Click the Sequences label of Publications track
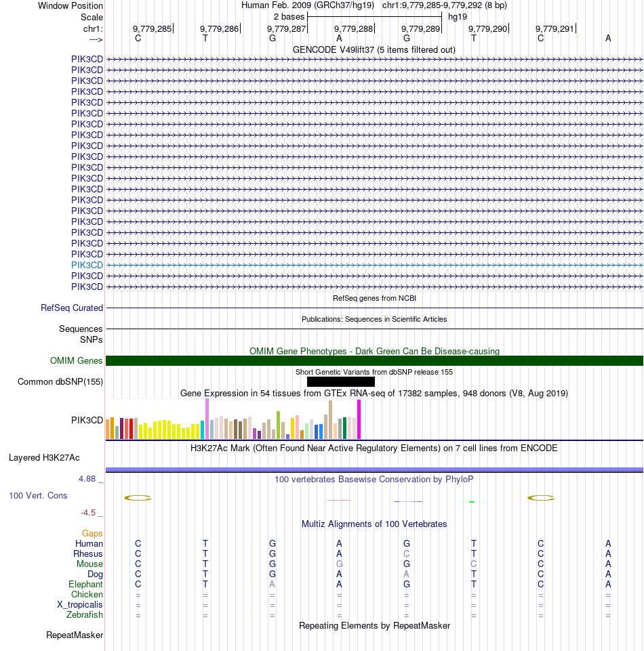Screen dimensions: 644x651 81,329
